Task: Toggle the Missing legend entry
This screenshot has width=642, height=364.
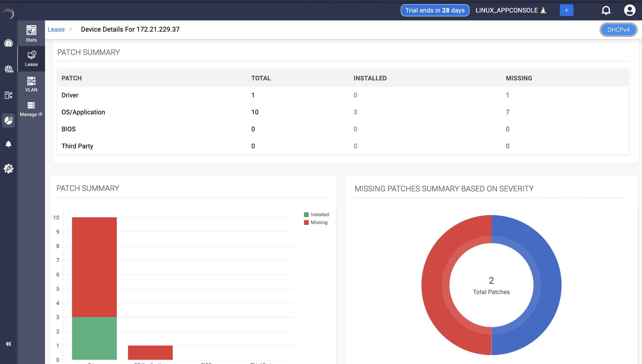Action: (315, 222)
